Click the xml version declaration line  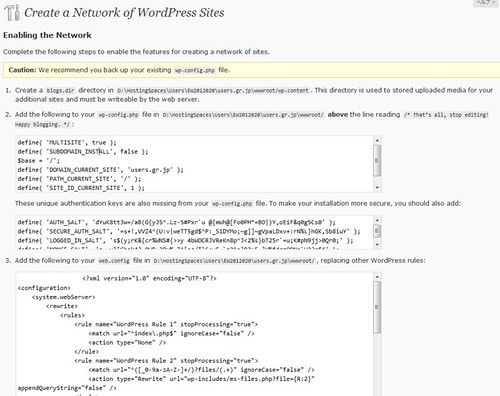(x=149, y=278)
